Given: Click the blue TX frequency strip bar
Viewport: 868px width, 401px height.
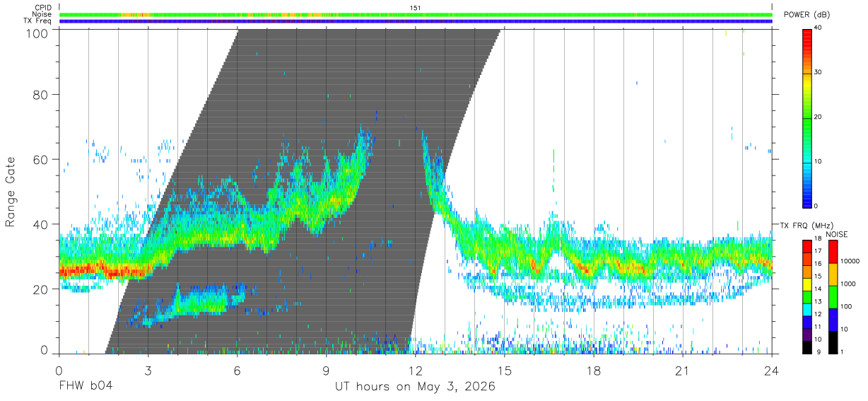Looking at the screenshot, I should 416,21.
